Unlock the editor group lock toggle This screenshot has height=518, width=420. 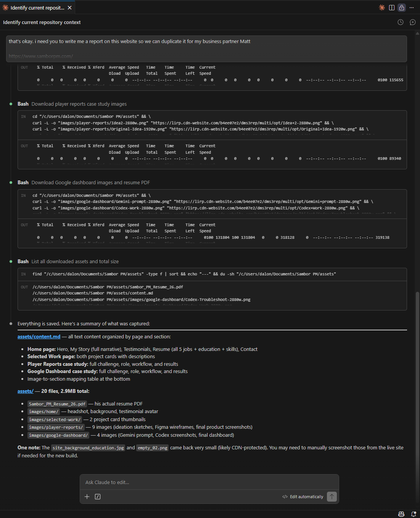click(x=401, y=7)
